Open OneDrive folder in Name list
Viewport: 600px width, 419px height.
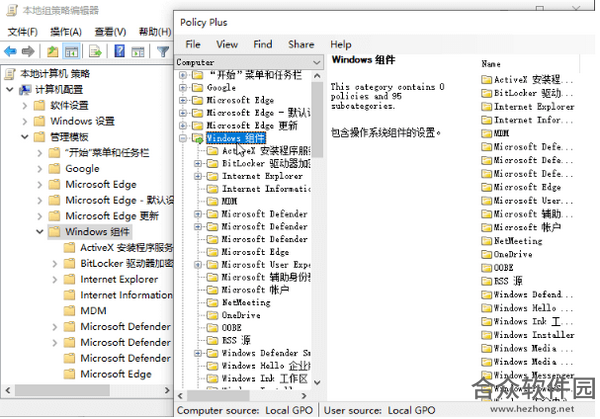coord(513,254)
